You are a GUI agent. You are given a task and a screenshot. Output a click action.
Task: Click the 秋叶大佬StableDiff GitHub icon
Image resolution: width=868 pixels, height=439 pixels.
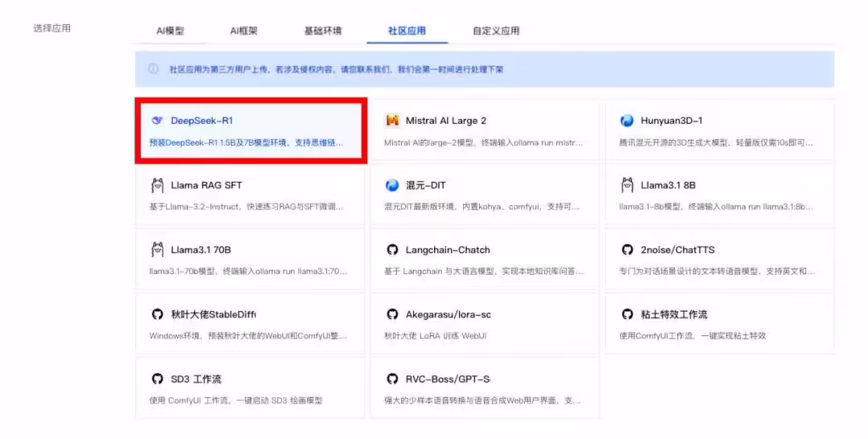coord(158,314)
